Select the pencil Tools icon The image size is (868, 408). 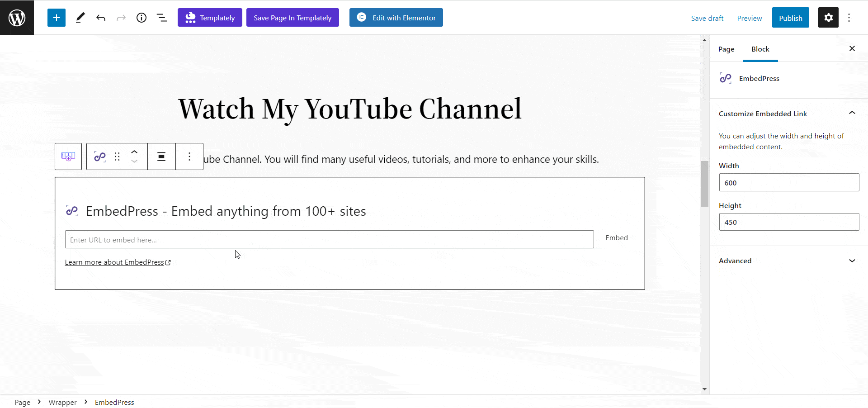point(80,18)
